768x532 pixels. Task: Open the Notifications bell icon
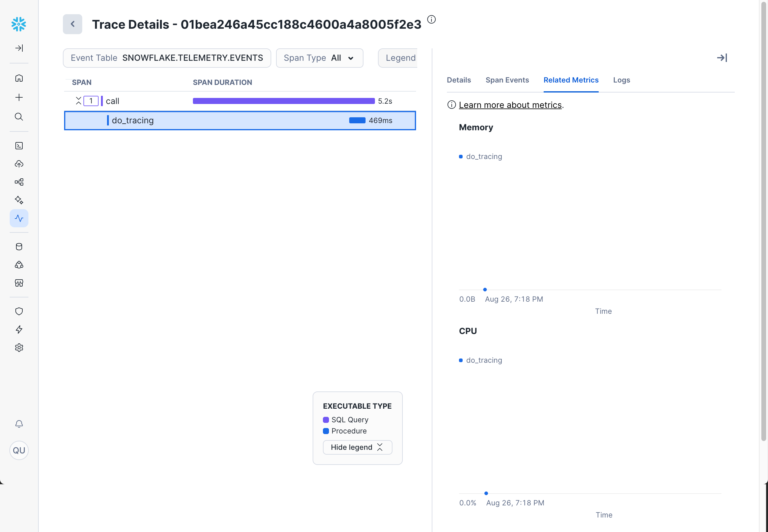(x=19, y=424)
